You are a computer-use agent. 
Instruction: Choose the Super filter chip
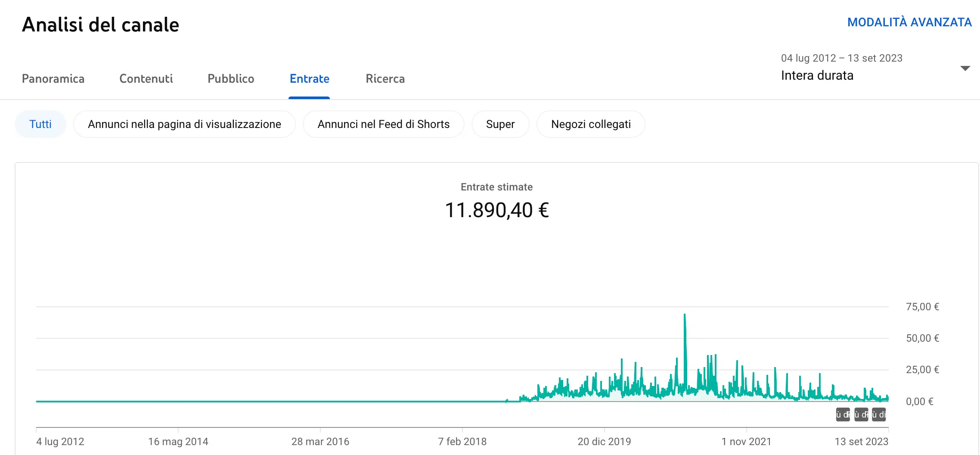(x=500, y=124)
